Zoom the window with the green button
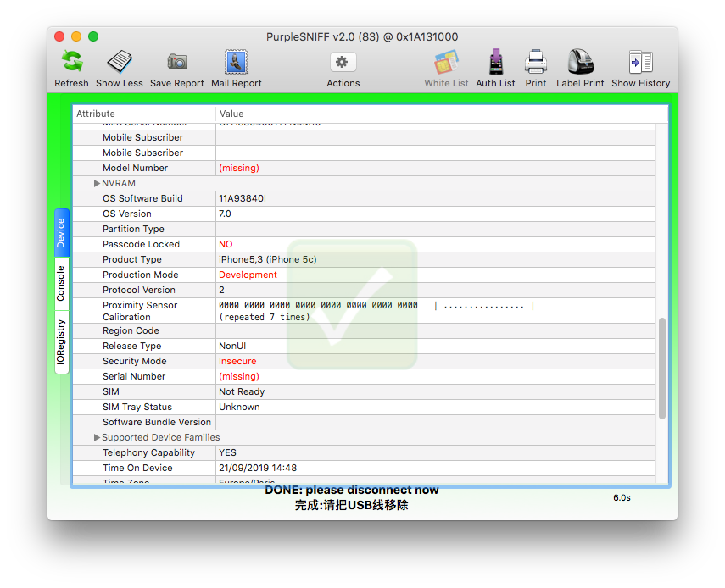This screenshot has height=588, width=725. (x=93, y=36)
